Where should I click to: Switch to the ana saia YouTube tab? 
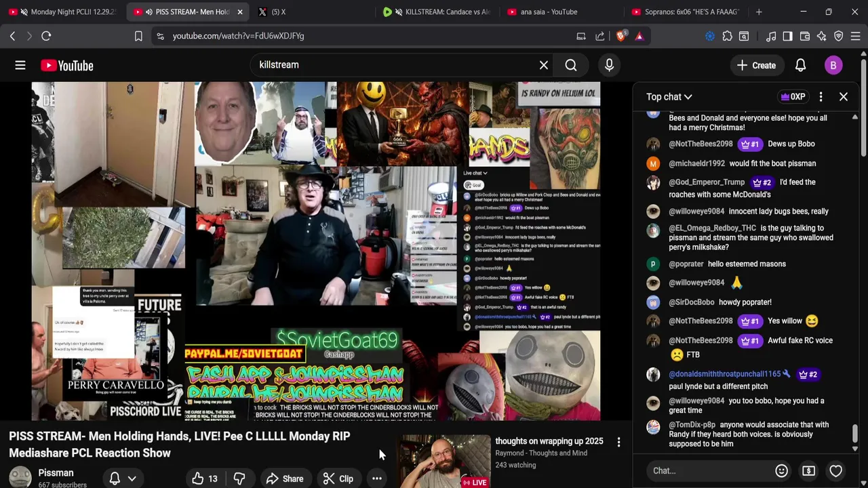click(561, 12)
